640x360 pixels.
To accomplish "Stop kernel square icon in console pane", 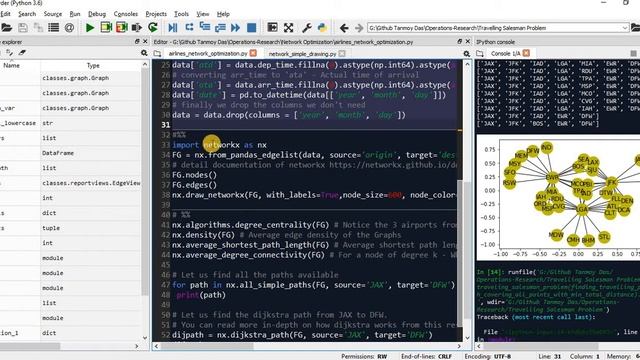I will pos(633,53).
